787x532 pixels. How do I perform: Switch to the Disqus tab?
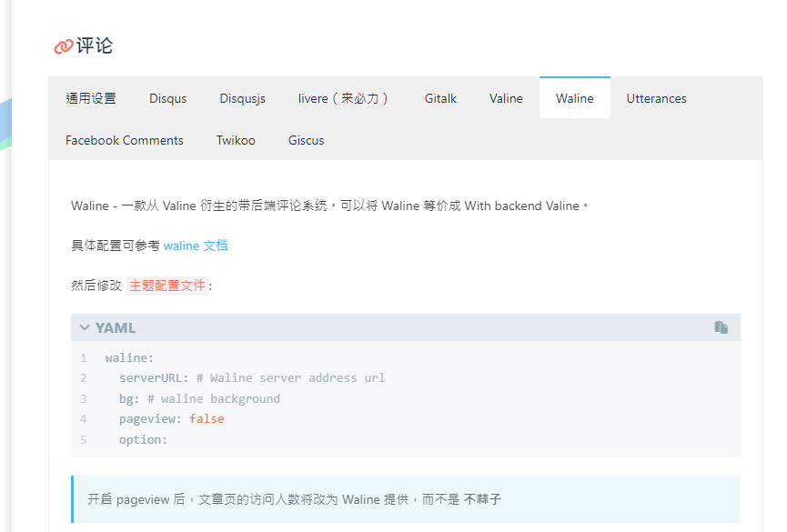point(168,98)
